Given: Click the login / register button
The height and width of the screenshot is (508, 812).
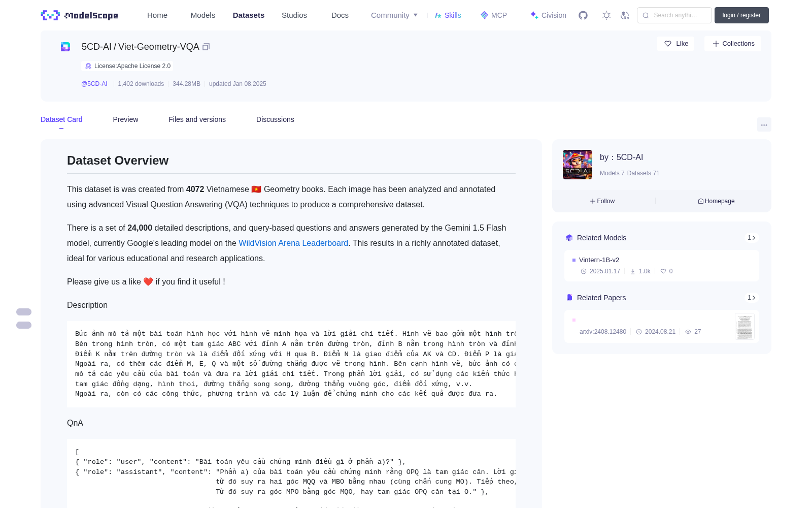Looking at the screenshot, I should coord(741,15).
